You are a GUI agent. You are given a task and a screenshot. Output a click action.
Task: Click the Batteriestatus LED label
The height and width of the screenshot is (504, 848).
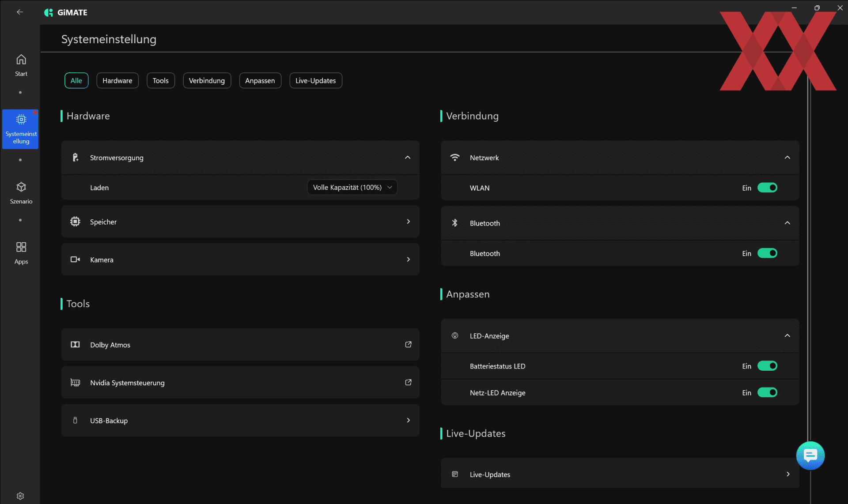[x=497, y=366]
